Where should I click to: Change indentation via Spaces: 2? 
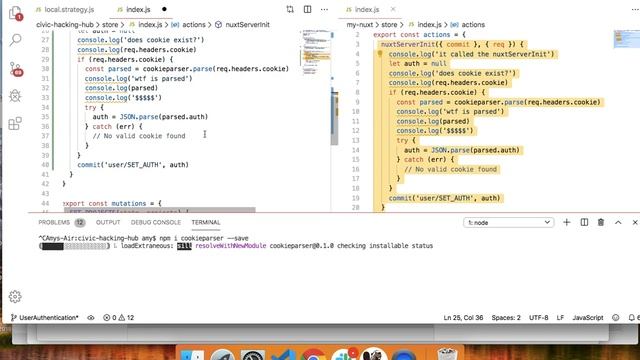[506, 318]
